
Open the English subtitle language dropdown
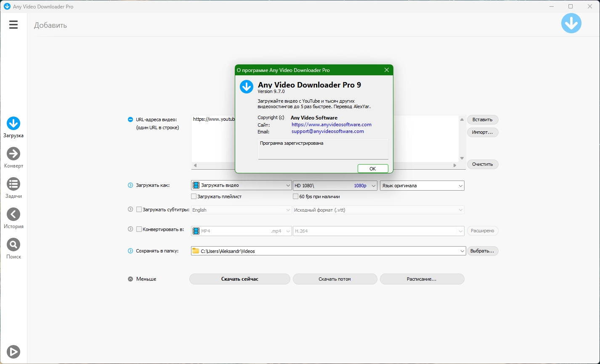coord(242,210)
